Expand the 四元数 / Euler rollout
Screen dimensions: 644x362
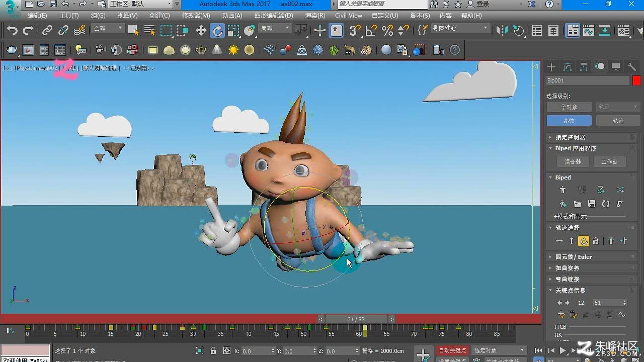click(x=592, y=257)
